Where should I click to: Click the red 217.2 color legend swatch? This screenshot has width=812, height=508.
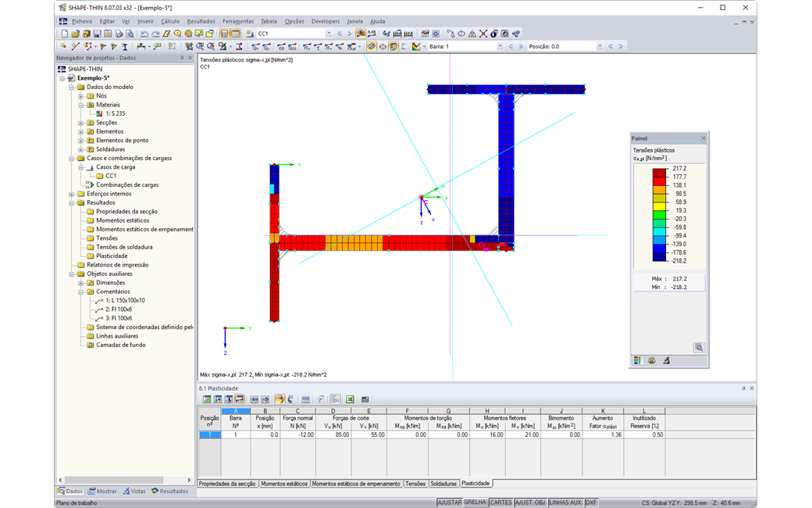pyautogui.click(x=659, y=173)
